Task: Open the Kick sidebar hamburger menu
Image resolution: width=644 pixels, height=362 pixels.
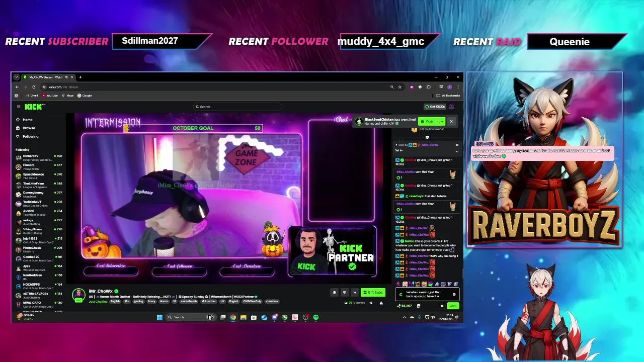Action: (19, 107)
